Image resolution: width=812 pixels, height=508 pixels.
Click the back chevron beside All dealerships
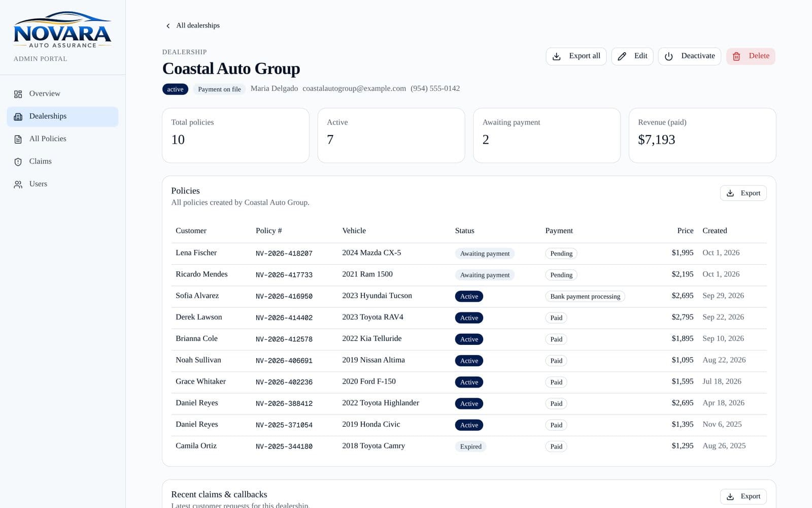pos(168,26)
